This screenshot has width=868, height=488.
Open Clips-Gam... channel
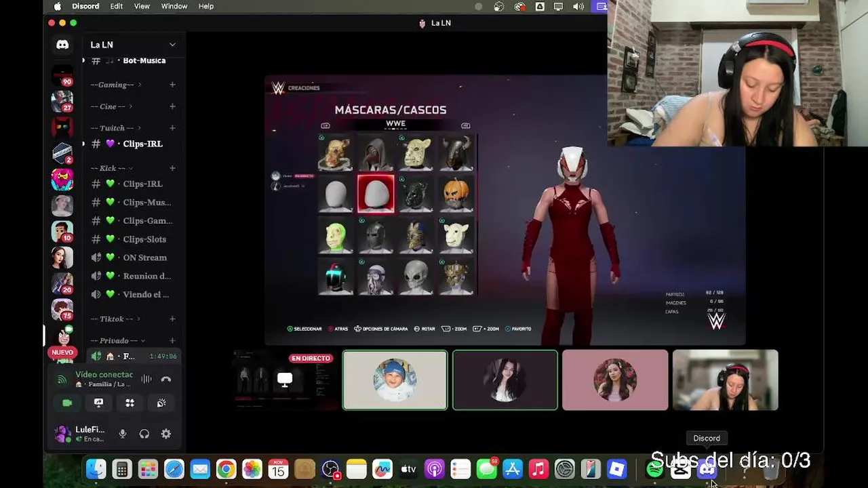pos(133,221)
